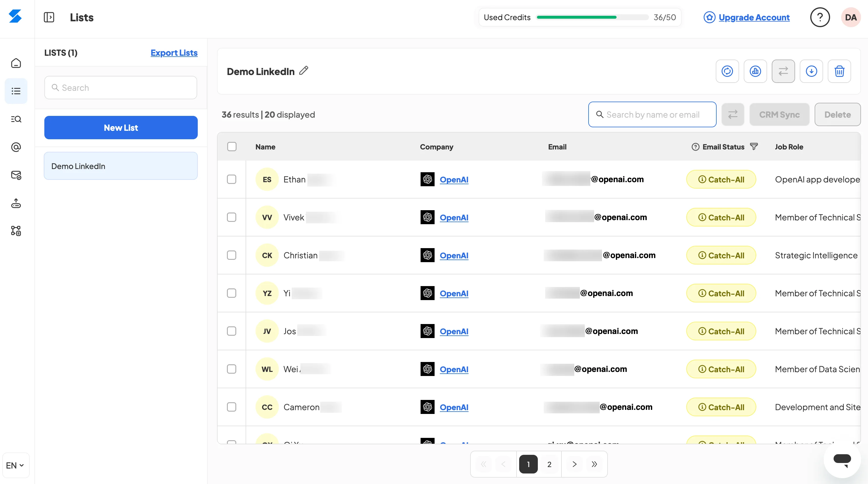Open the Email Status filter funnel
Screen dimensions: 868x484
[x=754, y=146]
